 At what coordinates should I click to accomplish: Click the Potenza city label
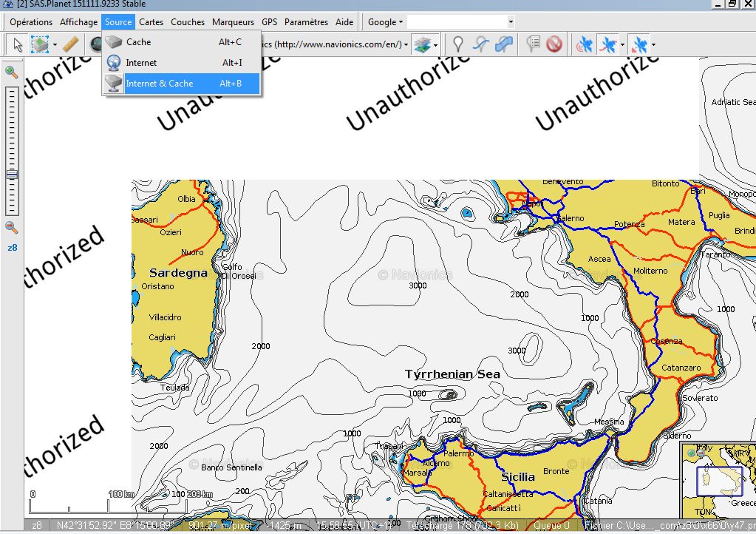click(629, 224)
